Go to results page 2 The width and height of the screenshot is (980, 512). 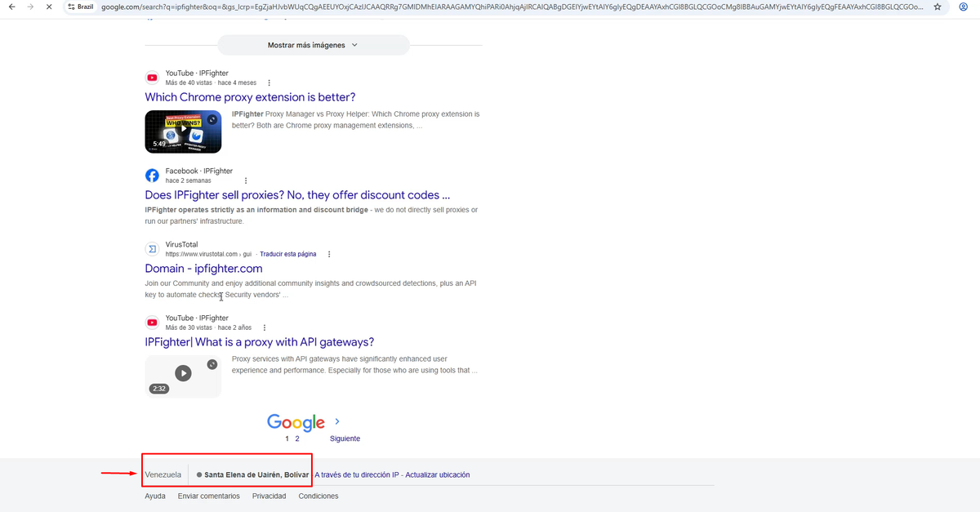tap(297, 439)
